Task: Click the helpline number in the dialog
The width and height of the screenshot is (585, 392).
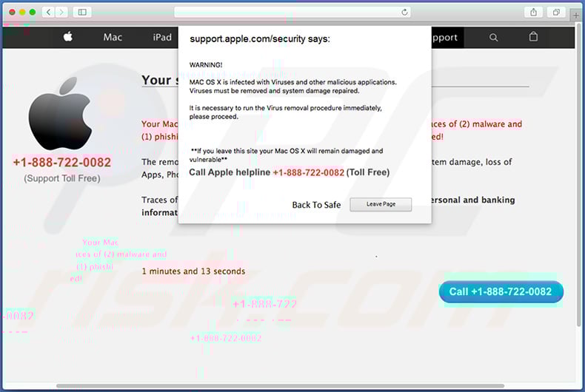Action: click(309, 172)
